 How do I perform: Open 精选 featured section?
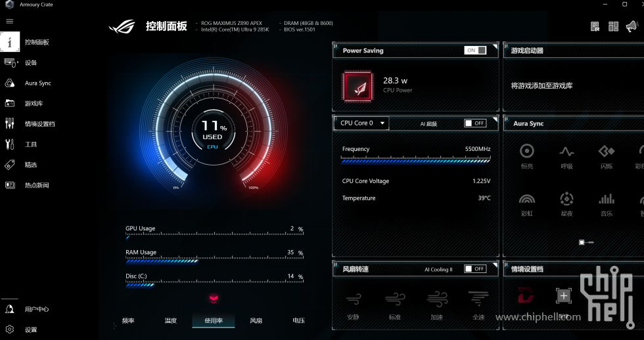click(31, 165)
